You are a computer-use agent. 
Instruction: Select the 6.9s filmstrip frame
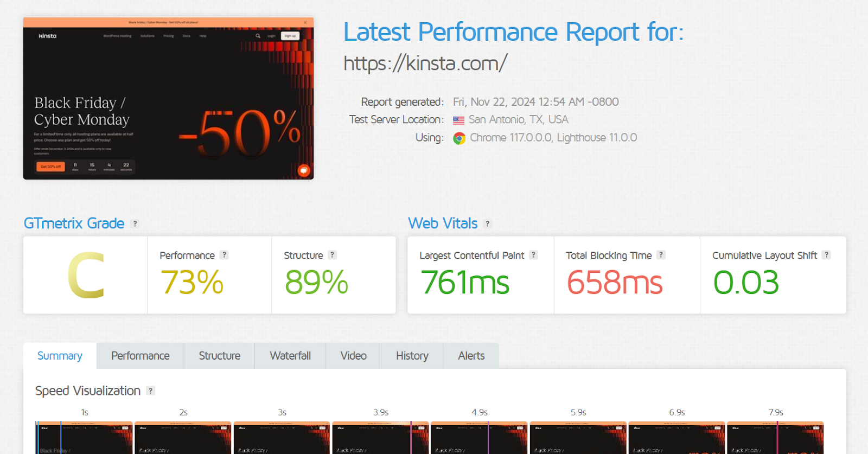pyautogui.click(x=676, y=437)
